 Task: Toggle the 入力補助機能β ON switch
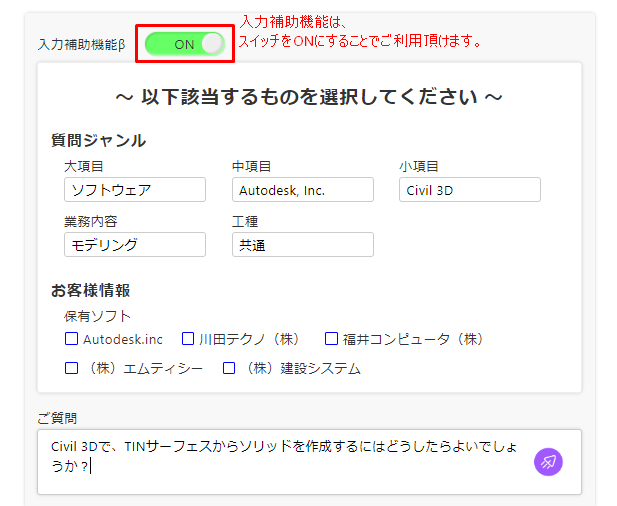pos(185,44)
